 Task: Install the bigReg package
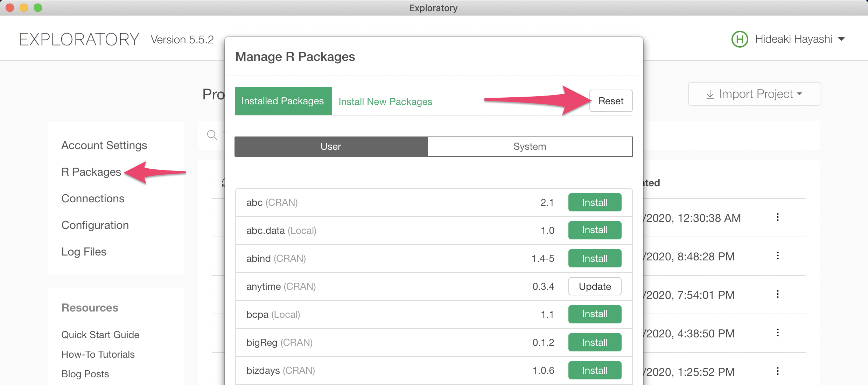pyautogui.click(x=595, y=342)
